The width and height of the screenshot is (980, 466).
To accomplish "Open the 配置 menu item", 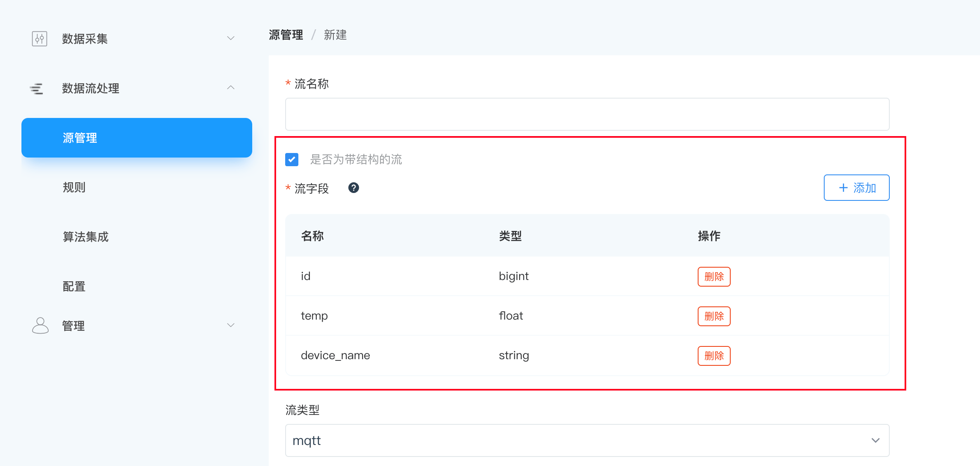I will pyautogui.click(x=74, y=286).
